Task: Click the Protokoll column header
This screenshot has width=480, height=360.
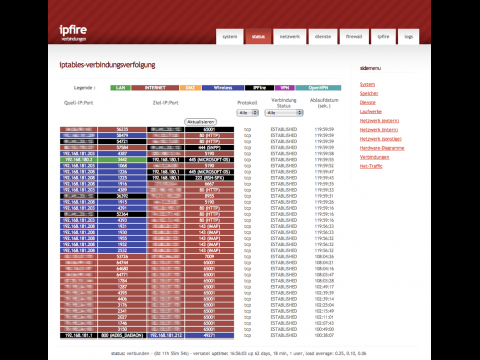Action: [x=247, y=103]
